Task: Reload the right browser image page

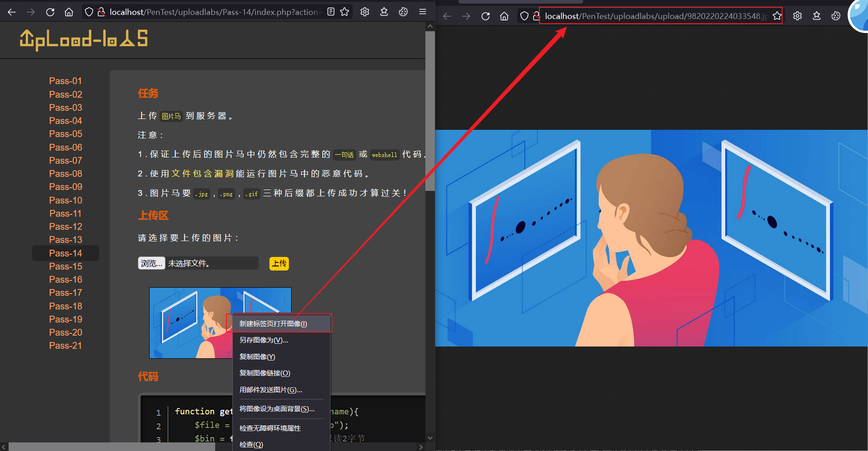Action: tap(486, 16)
